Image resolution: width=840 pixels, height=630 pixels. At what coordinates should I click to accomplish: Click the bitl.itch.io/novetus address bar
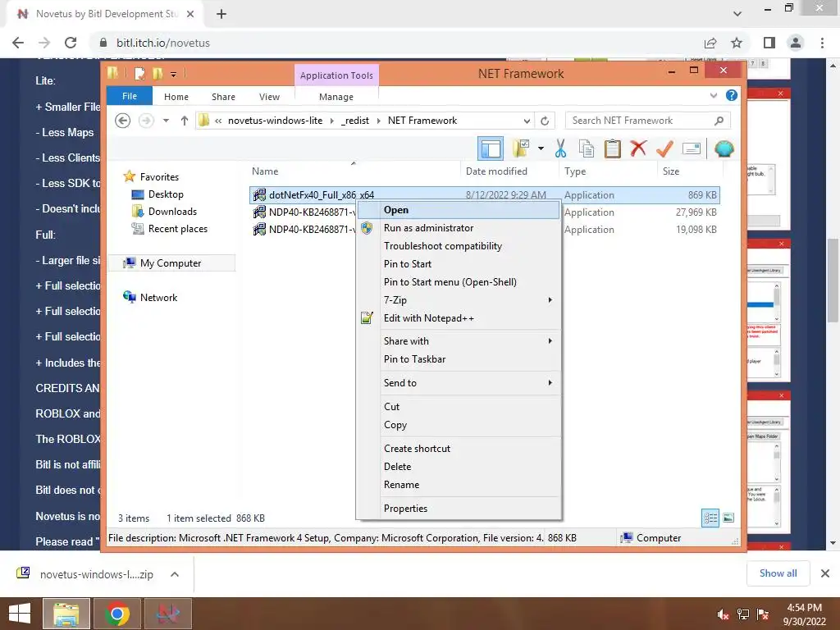[x=396, y=43]
